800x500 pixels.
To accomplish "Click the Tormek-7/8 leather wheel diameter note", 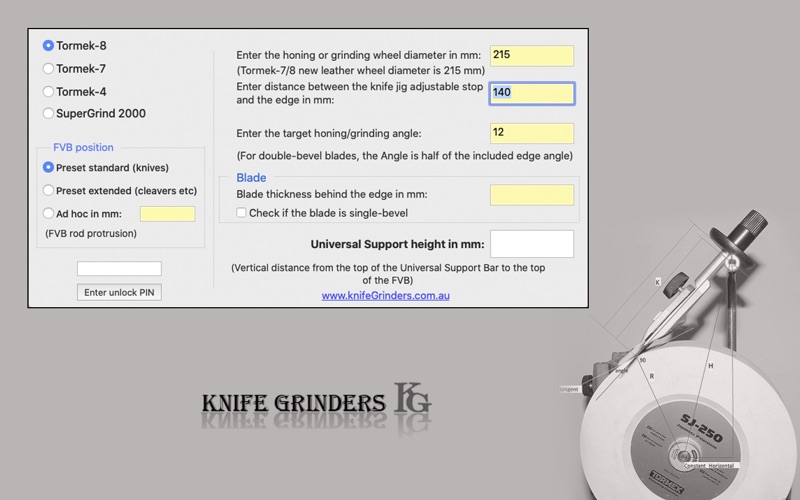I will pyautogui.click(x=361, y=70).
